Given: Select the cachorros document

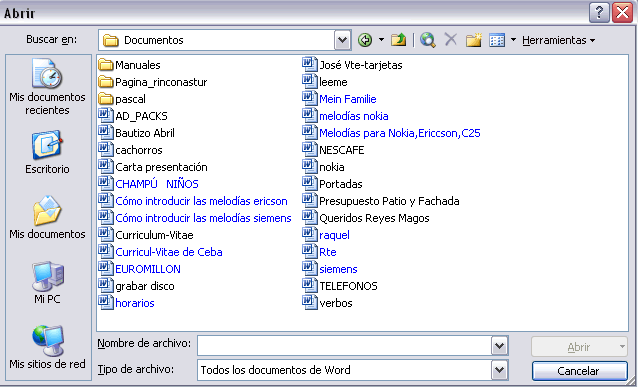Looking at the screenshot, I should [x=131, y=150].
